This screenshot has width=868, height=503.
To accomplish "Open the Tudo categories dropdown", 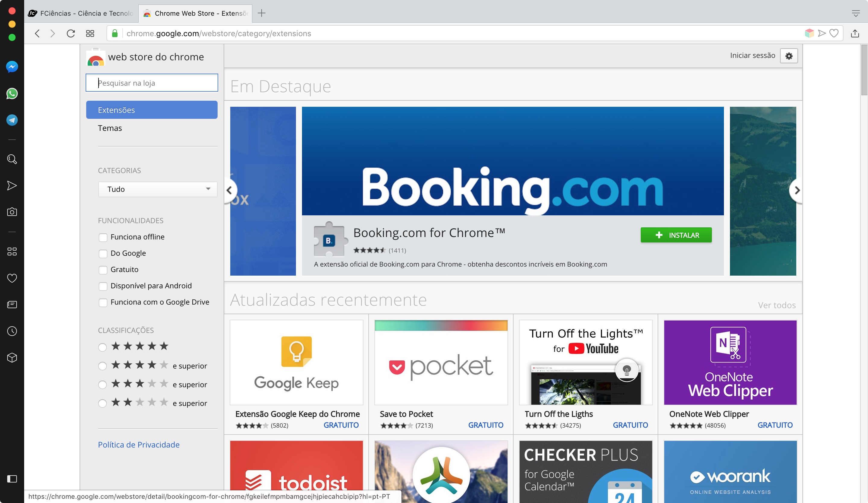I will click(x=158, y=189).
